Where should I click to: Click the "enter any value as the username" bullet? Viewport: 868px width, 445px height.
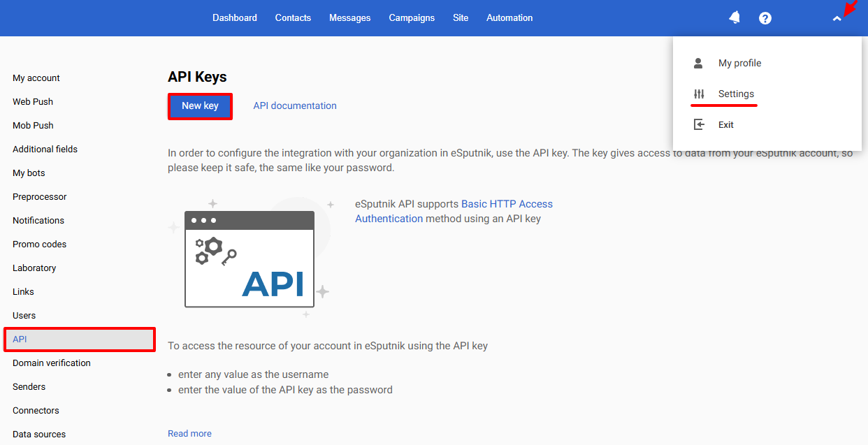click(253, 374)
